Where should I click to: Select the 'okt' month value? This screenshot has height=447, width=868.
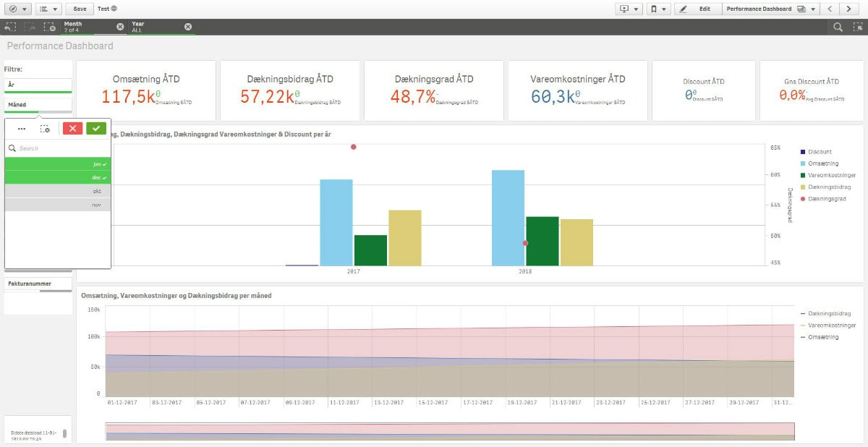(x=58, y=191)
